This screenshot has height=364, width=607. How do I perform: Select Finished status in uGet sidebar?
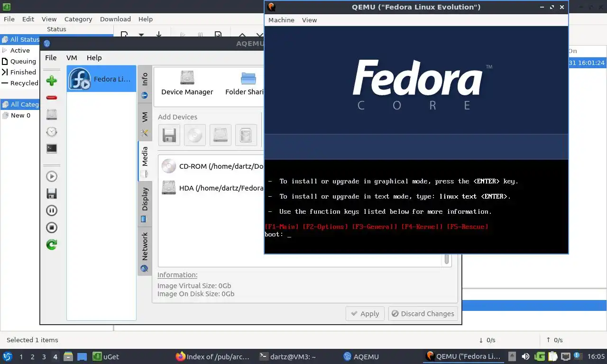(20, 72)
